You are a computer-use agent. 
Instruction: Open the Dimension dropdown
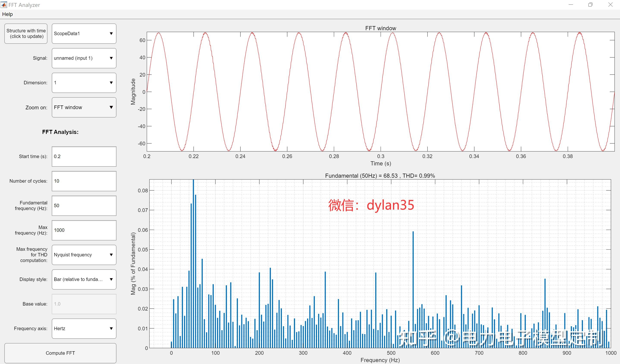pos(84,83)
